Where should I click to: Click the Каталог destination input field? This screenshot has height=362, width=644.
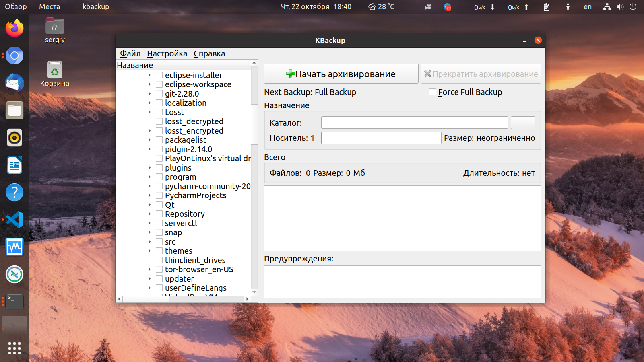click(415, 123)
